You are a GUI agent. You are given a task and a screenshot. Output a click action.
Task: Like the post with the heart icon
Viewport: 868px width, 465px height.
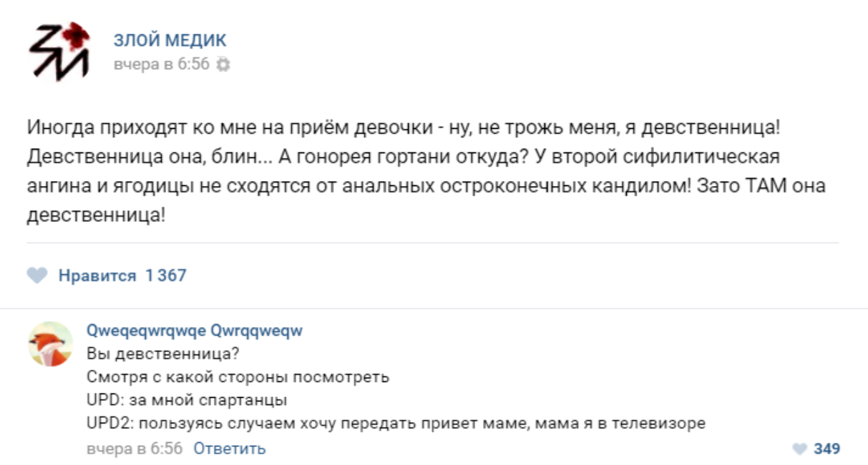tap(37, 275)
